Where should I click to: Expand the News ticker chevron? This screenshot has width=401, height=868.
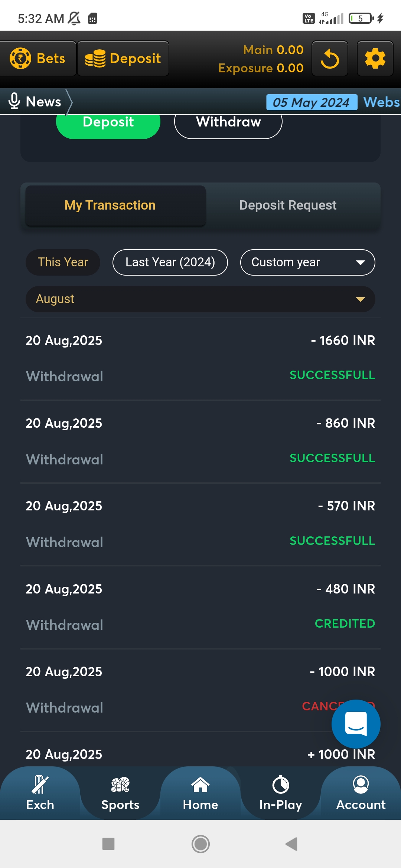pyautogui.click(x=69, y=102)
